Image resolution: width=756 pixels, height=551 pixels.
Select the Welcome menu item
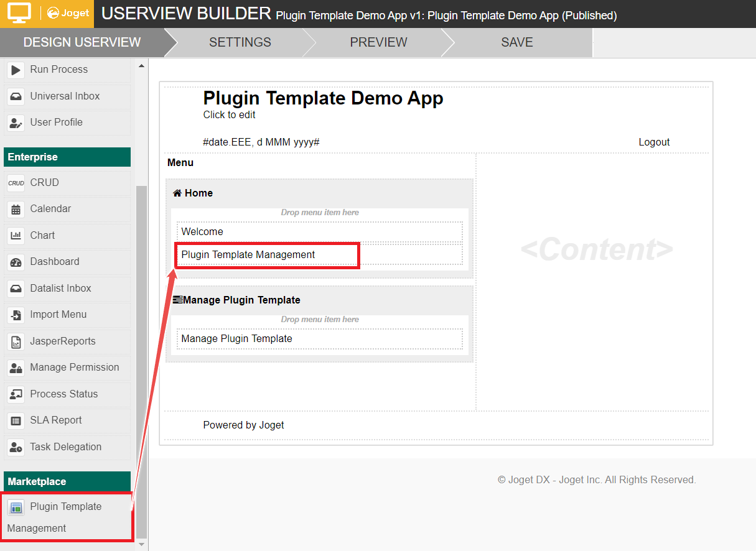click(x=320, y=232)
